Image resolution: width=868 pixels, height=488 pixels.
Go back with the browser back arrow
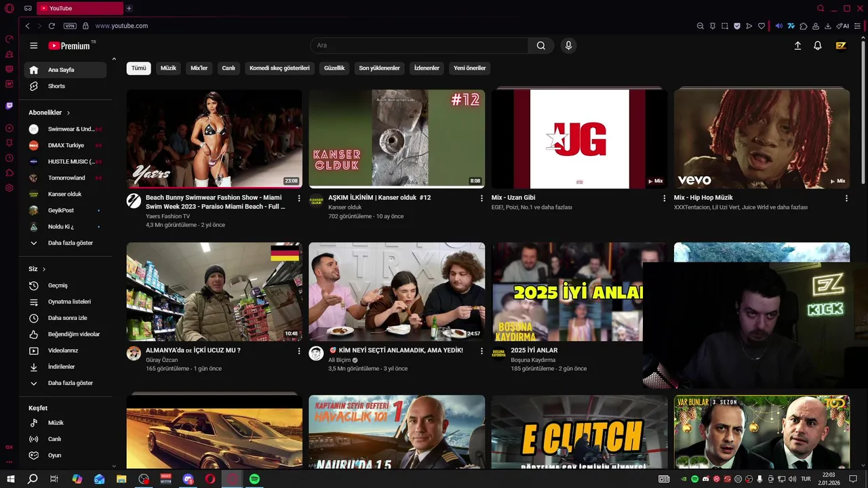tap(27, 26)
